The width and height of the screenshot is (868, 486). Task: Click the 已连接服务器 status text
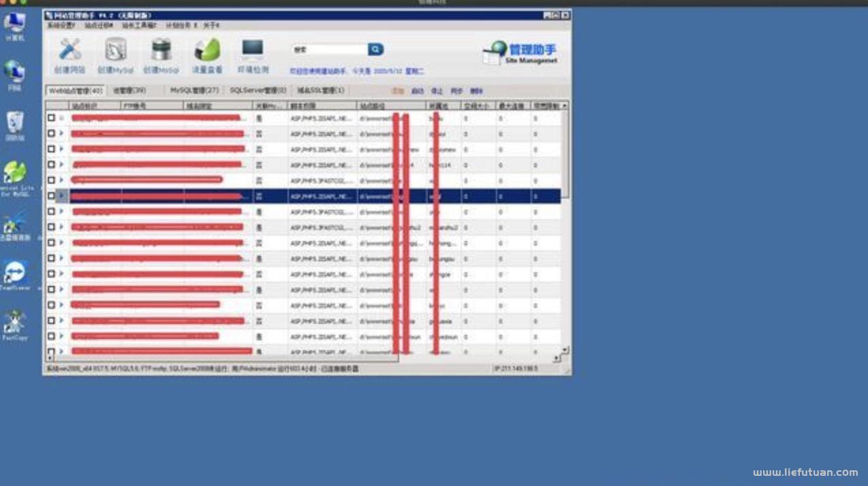pyautogui.click(x=339, y=368)
